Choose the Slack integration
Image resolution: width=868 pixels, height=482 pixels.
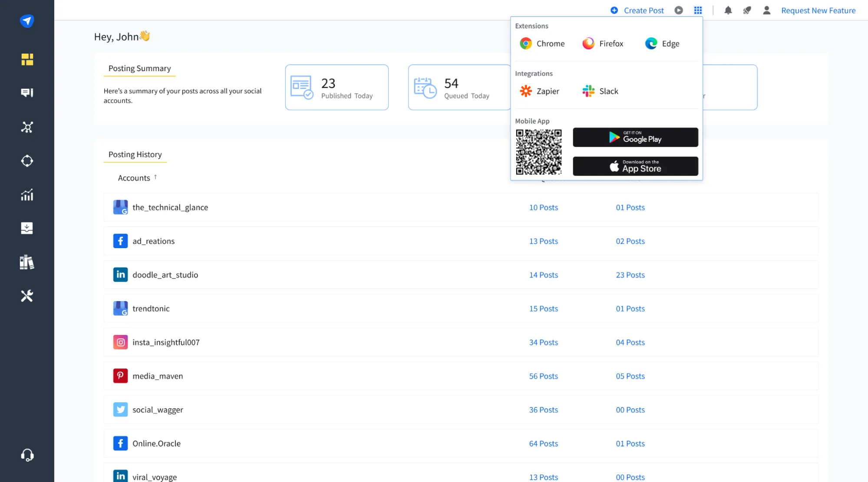[600, 91]
